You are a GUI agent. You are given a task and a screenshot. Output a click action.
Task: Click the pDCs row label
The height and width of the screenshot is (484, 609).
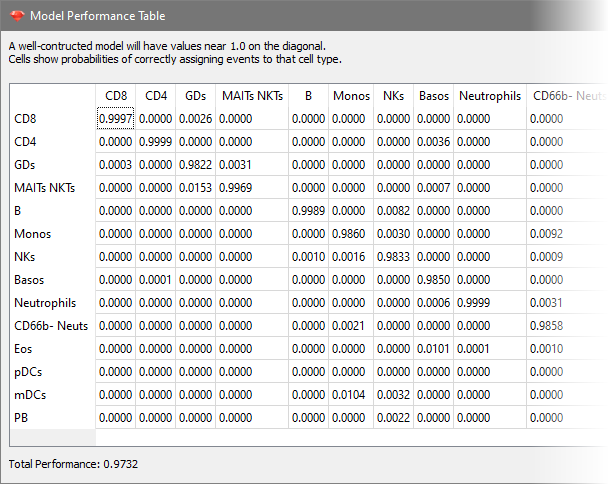28,372
